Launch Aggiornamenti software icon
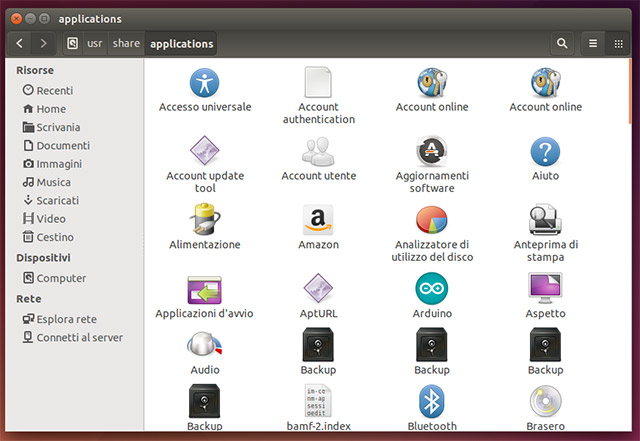Screen dimensions: 640x441 [x=432, y=151]
